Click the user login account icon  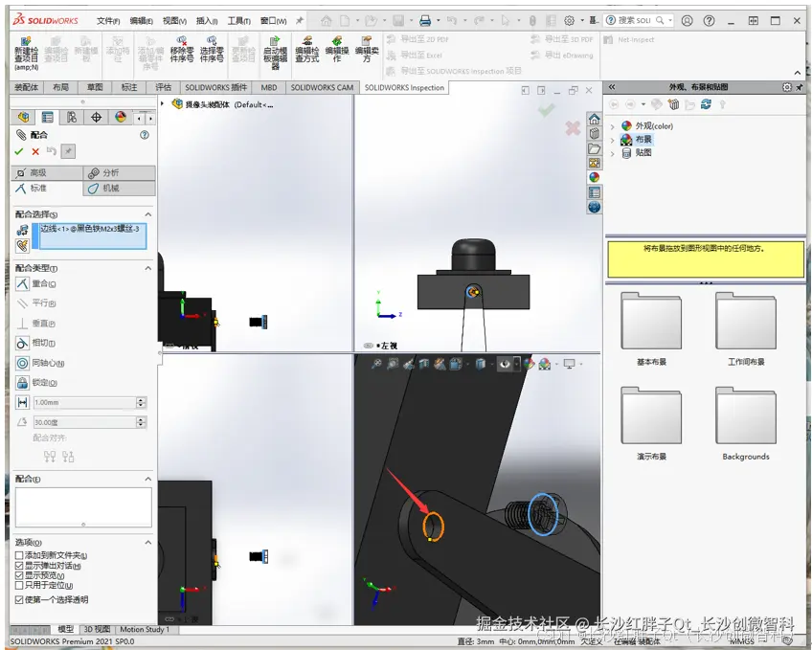688,21
